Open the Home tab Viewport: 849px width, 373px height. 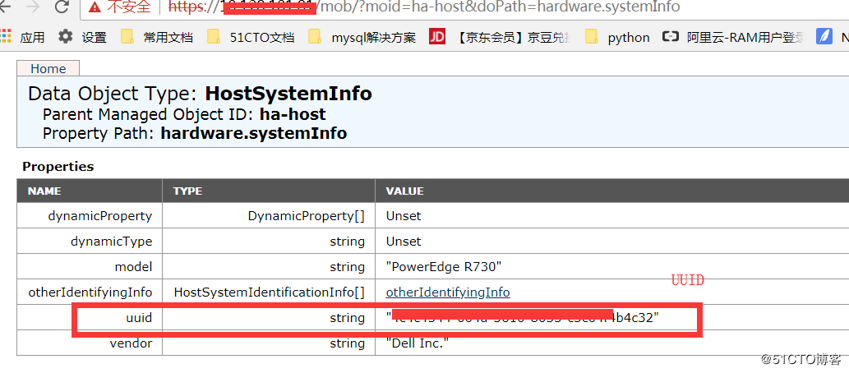coord(48,69)
